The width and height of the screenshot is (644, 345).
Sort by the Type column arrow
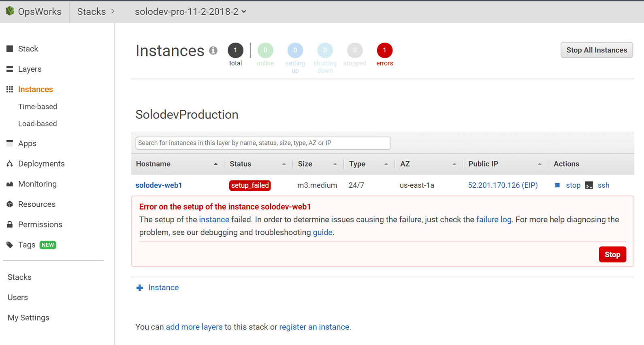(386, 164)
